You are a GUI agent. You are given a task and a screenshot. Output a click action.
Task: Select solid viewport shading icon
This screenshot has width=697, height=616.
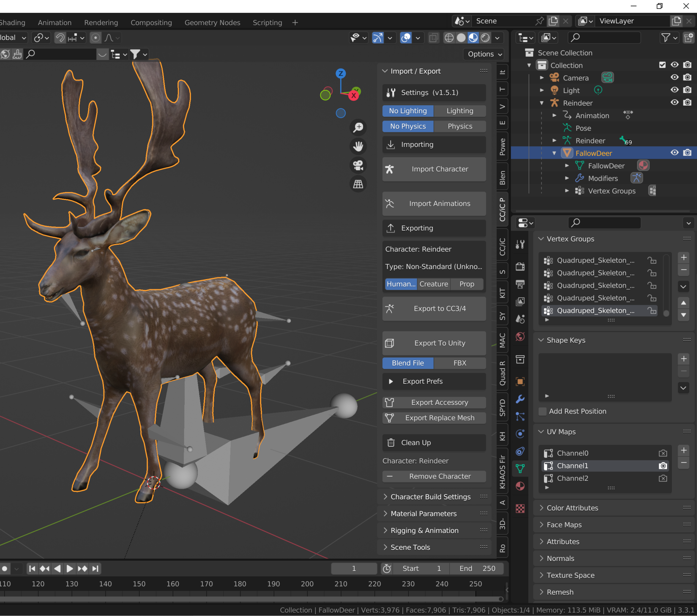[461, 38]
